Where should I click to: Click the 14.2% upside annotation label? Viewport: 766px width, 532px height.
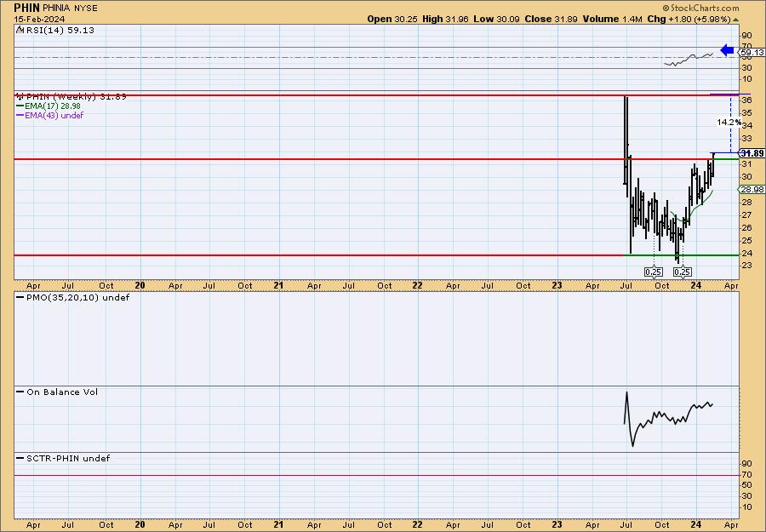click(729, 122)
